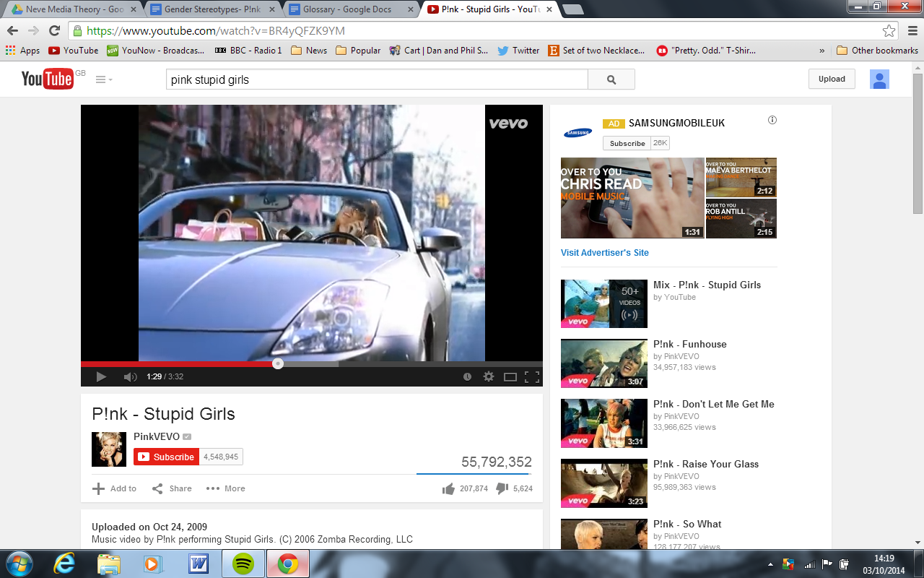The height and width of the screenshot is (578, 924).
Task: Click Share under the video
Action: (172, 488)
